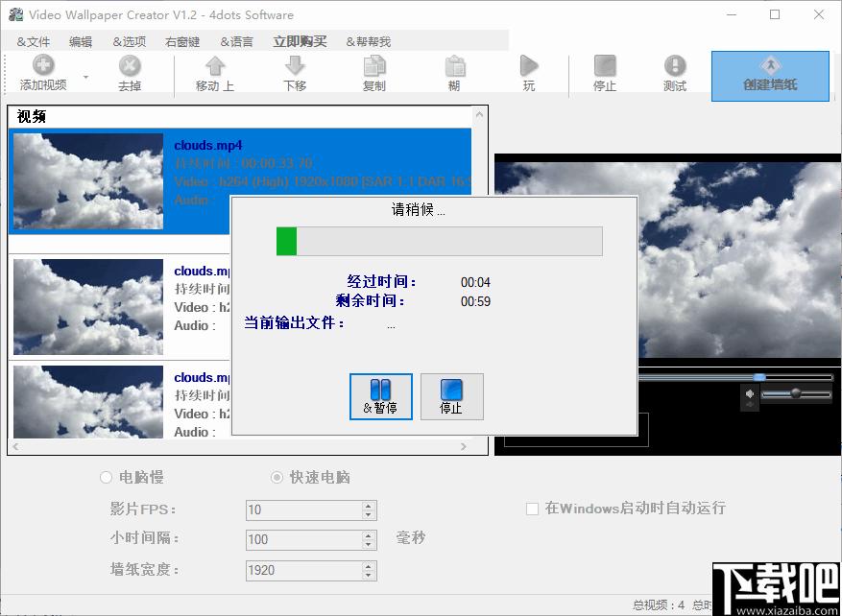Viewport: 842px width, 616px height.
Task: Increase 墙纸宽度 with up arrow
Action: 369,566
